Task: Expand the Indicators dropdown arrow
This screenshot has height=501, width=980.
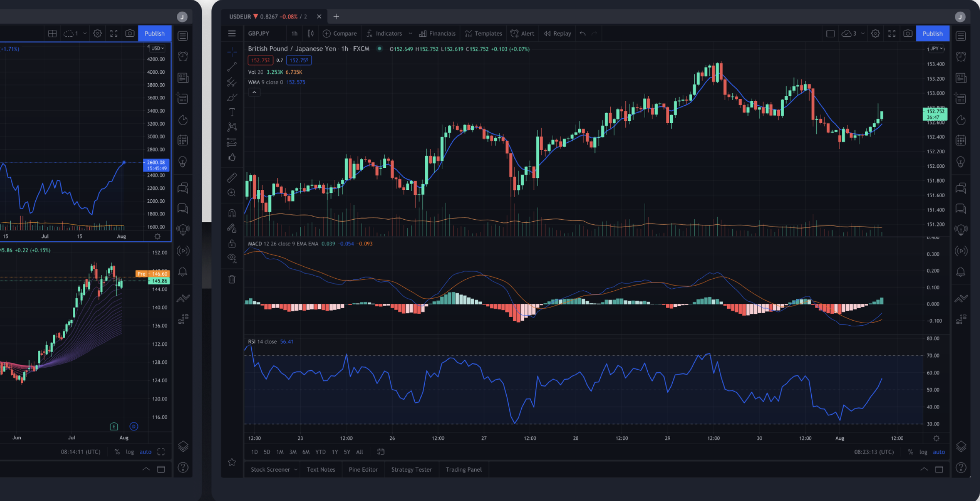Action: [410, 34]
